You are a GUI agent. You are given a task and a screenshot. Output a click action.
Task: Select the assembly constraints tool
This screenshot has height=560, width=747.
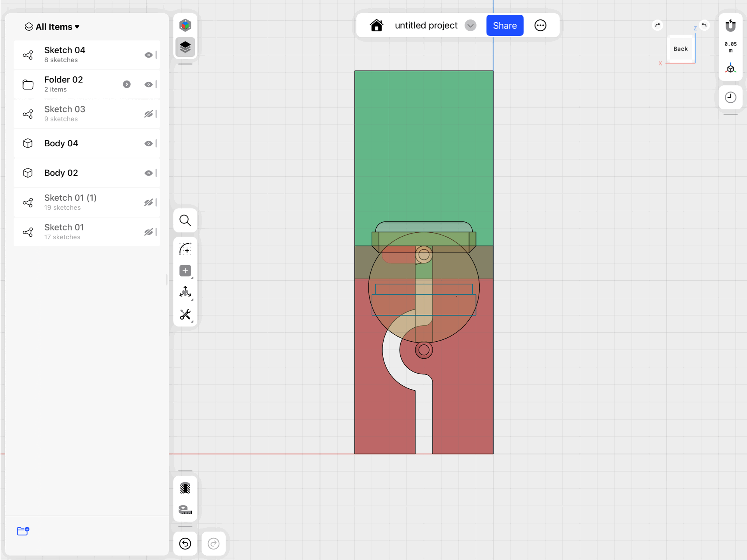[x=185, y=293]
